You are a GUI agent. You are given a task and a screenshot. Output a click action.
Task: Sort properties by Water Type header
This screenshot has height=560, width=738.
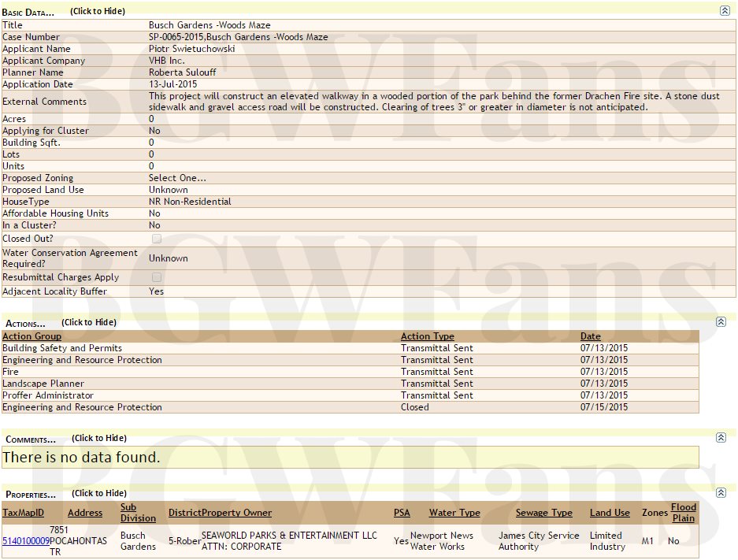[454, 513]
